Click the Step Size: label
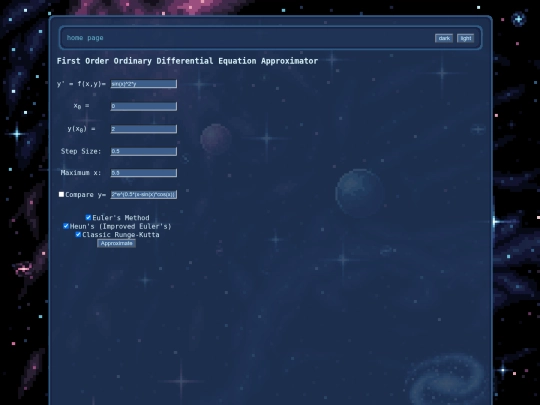 pyautogui.click(x=81, y=151)
